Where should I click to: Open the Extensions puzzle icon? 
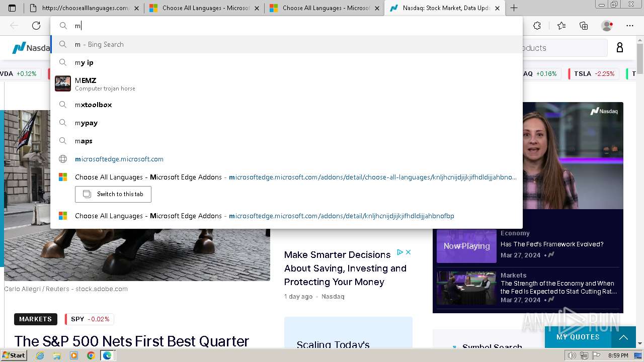pos(537,26)
